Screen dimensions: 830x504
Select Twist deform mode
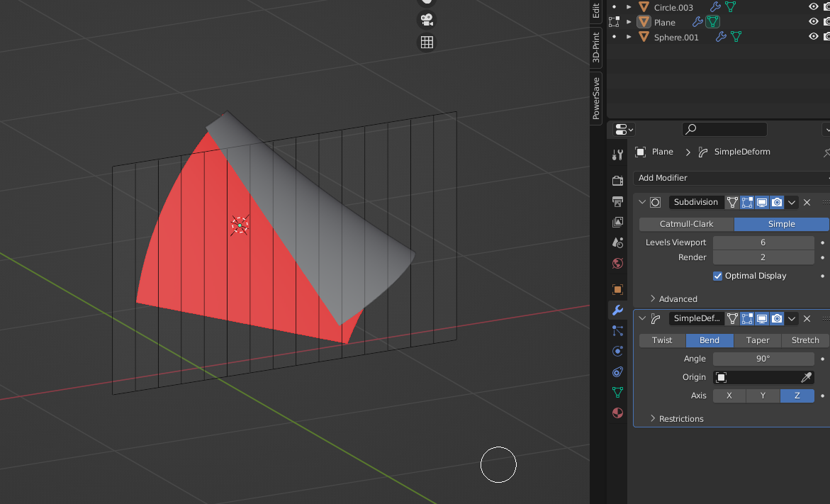[x=662, y=340]
